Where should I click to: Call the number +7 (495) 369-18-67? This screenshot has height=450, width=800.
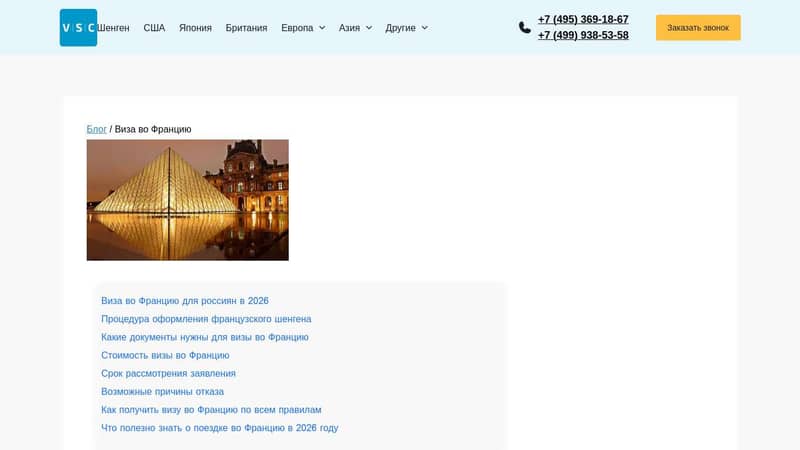583,19
